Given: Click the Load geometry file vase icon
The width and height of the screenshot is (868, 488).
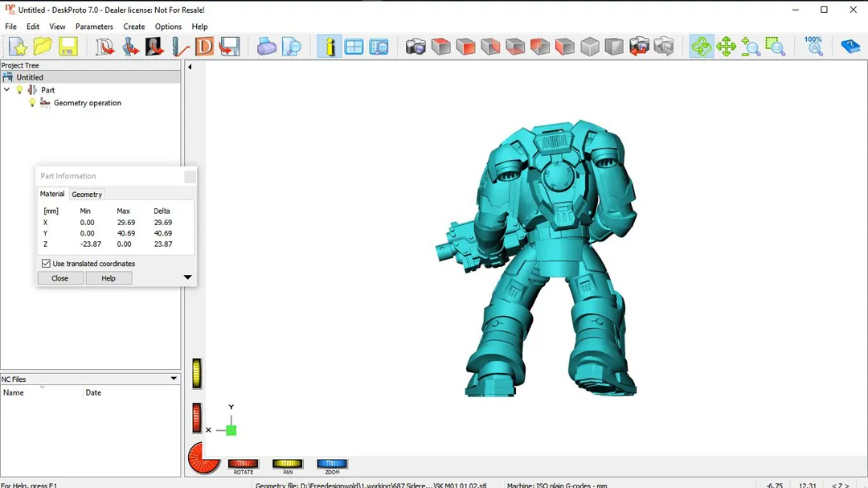Looking at the screenshot, I should [x=130, y=47].
